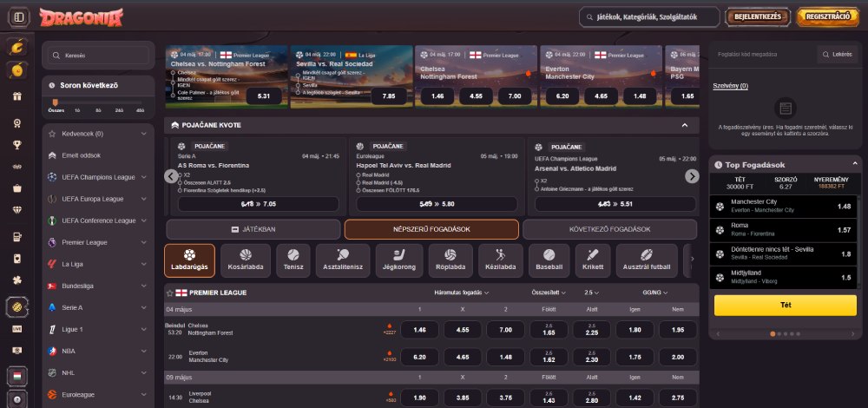The image size is (868, 408).
Task: Open the GG/NG market dropdown
Action: point(654,293)
